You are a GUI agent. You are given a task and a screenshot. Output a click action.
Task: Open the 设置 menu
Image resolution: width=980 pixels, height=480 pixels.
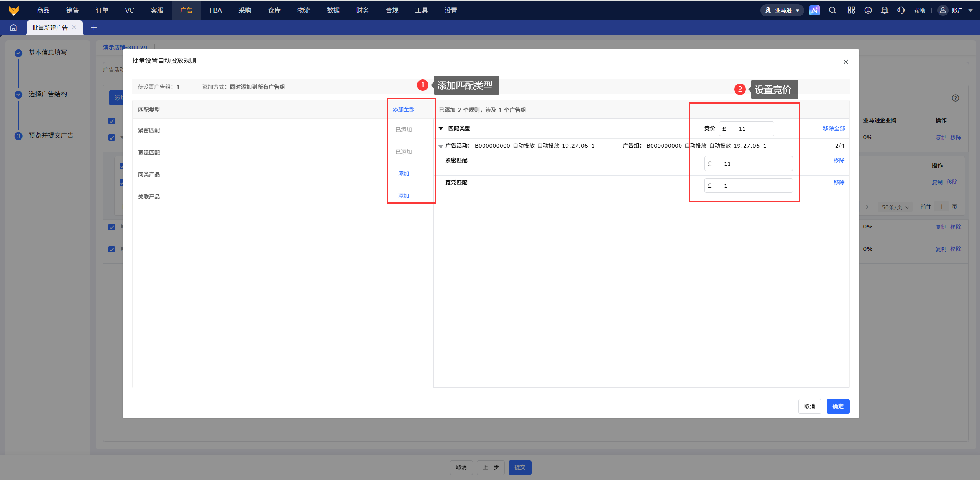point(451,10)
